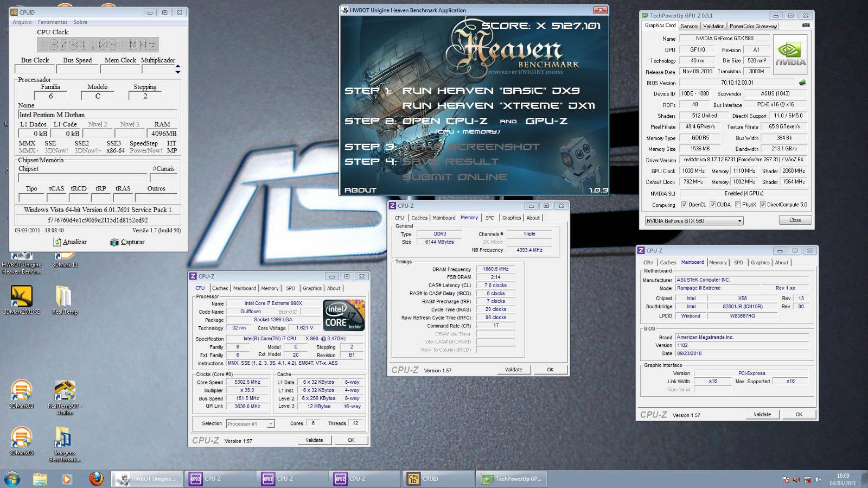This screenshot has width=868, height=488.
Task: Click the BIOS Version field 70.10.12.00.01
Action: tap(737, 83)
